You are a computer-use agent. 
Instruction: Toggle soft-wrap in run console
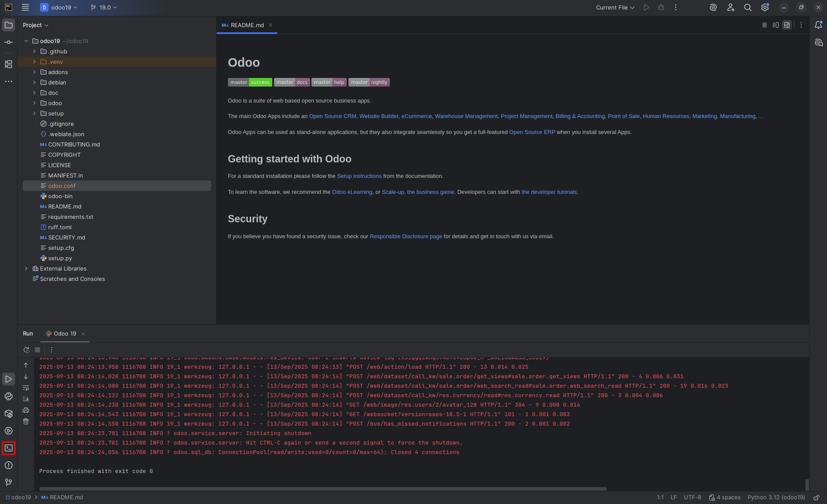26,388
